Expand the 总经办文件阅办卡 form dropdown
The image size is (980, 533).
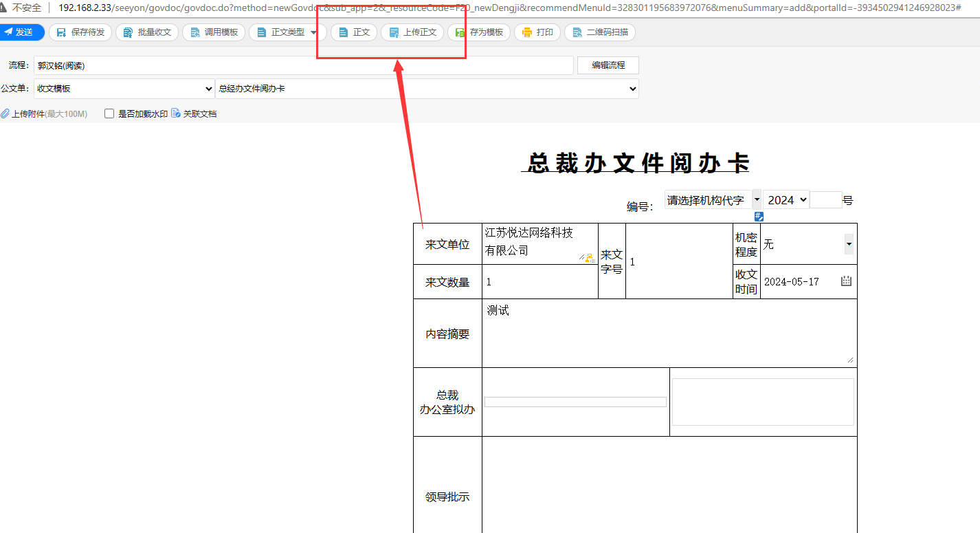tap(426, 89)
